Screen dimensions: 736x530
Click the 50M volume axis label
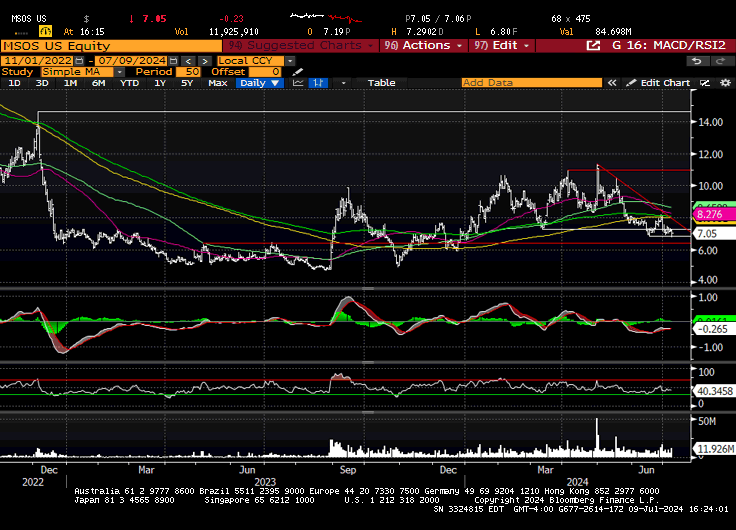click(707, 421)
